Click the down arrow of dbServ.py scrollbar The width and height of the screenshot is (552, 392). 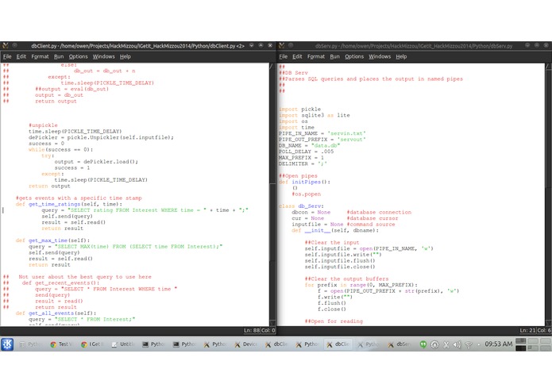pos(549,323)
